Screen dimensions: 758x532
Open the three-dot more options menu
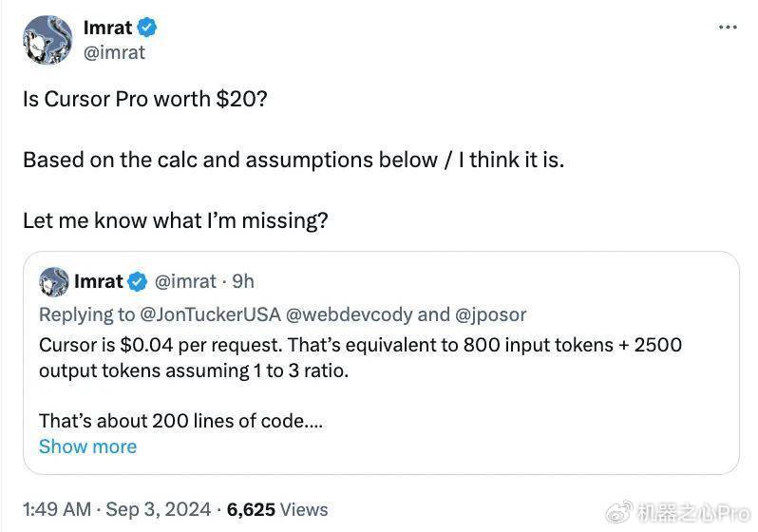(728, 28)
